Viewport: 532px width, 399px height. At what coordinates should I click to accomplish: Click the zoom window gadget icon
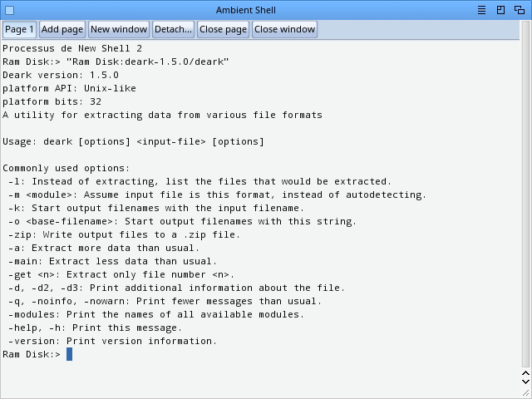(501, 10)
